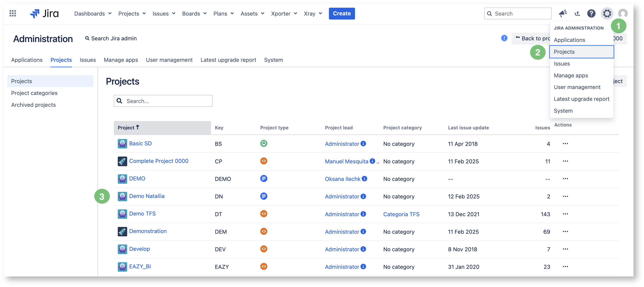The image size is (644, 287).
Task: Open the user profile avatar
Action: click(x=623, y=14)
